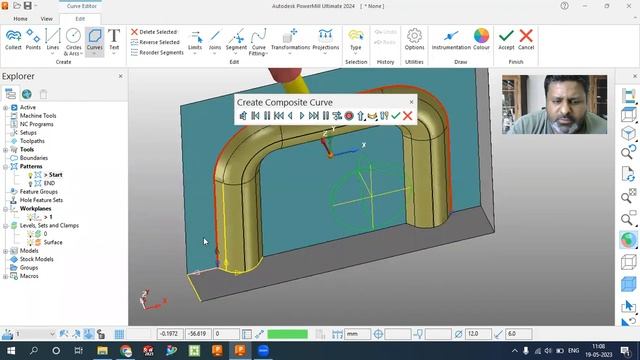Open the Projections tool

326,42
